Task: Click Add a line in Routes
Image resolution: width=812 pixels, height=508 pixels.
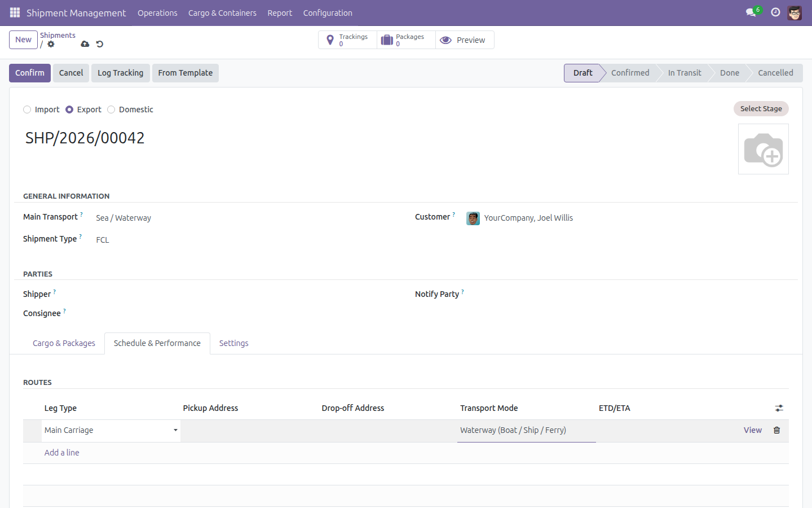Action: (62, 453)
